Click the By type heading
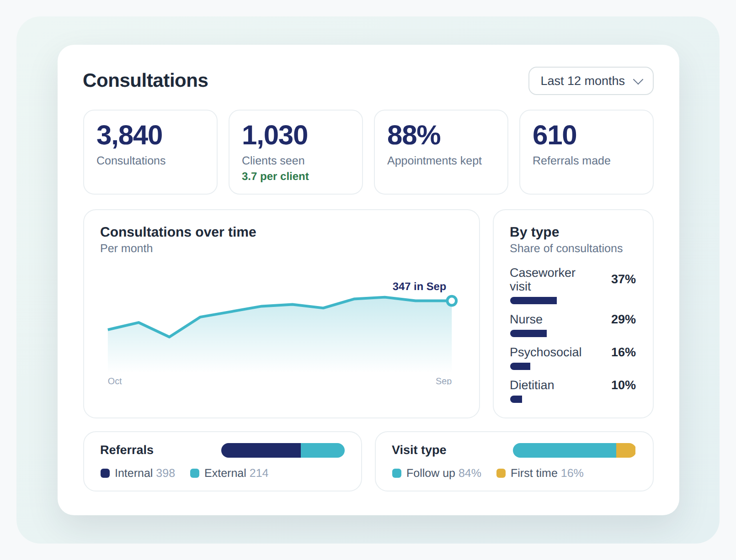 tap(534, 232)
